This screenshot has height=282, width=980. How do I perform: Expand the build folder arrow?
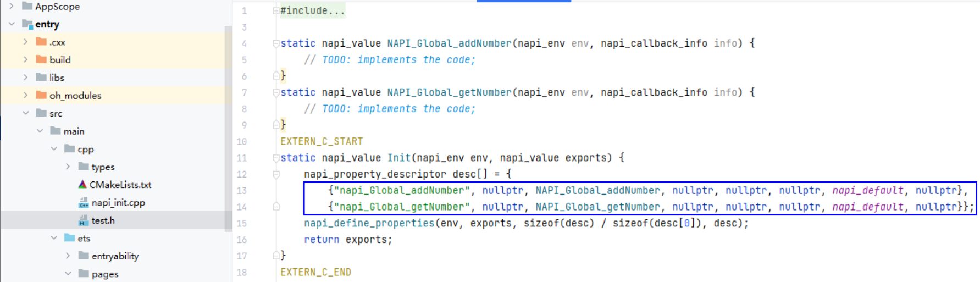tap(25, 59)
